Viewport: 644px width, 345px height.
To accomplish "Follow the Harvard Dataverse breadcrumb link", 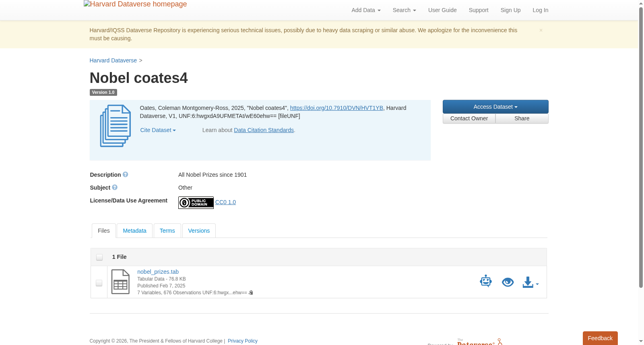I will 113,60.
